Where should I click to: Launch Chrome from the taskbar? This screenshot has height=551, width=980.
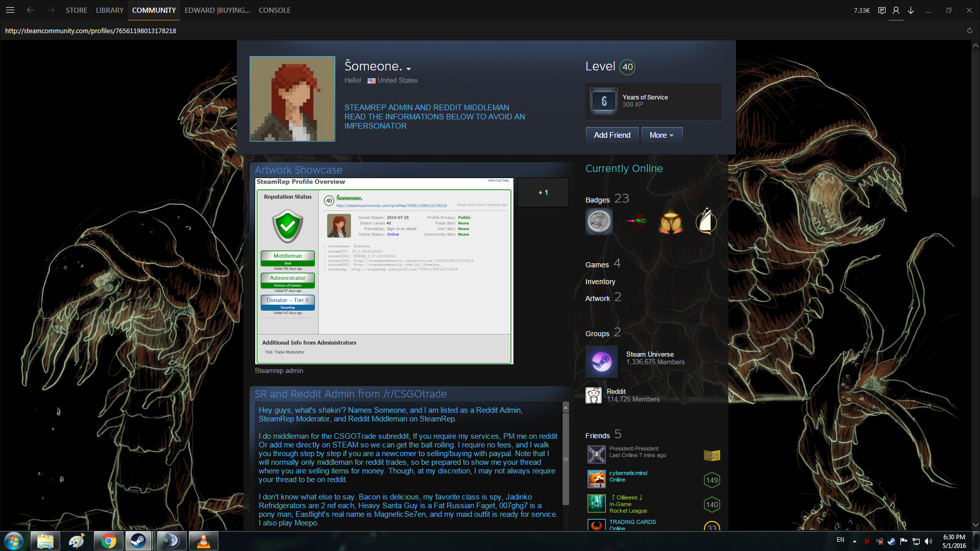(x=108, y=541)
